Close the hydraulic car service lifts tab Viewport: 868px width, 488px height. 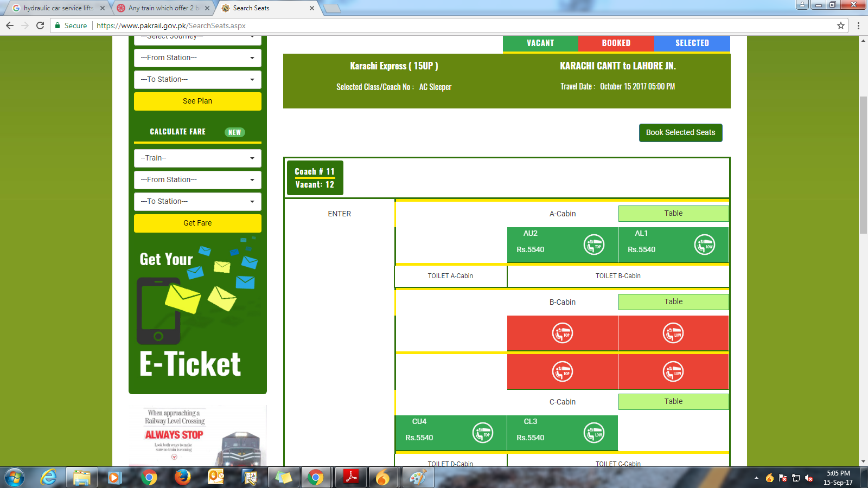103,8
